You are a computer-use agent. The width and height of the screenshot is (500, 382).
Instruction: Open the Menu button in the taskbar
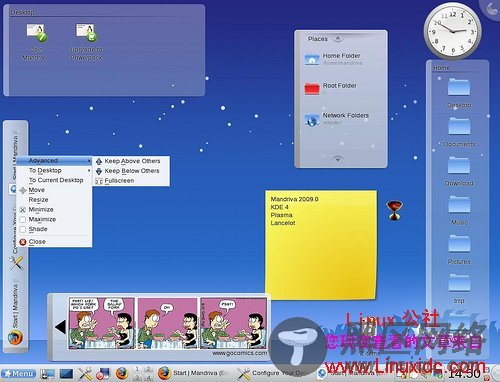19,374
